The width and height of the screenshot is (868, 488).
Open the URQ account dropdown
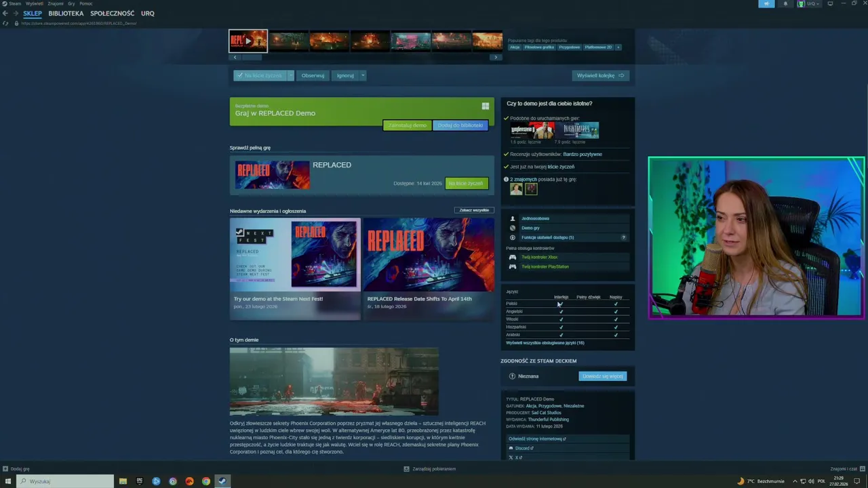click(809, 3)
